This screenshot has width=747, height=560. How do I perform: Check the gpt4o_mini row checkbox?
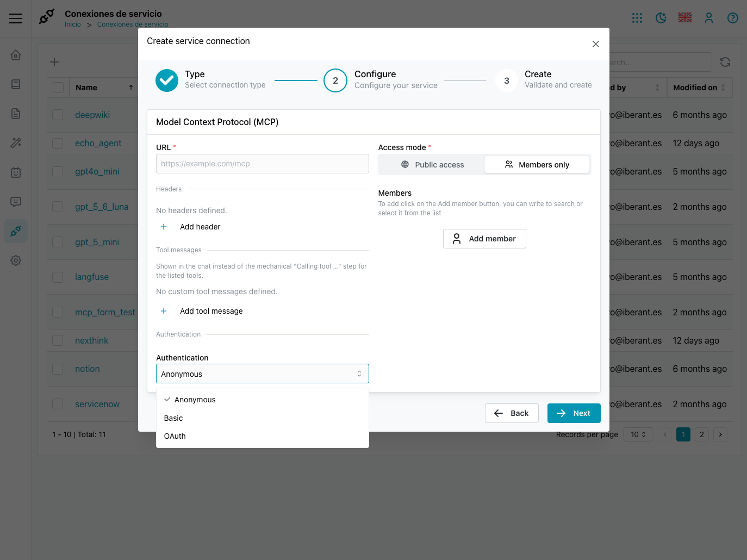pyautogui.click(x=58, y=171)
